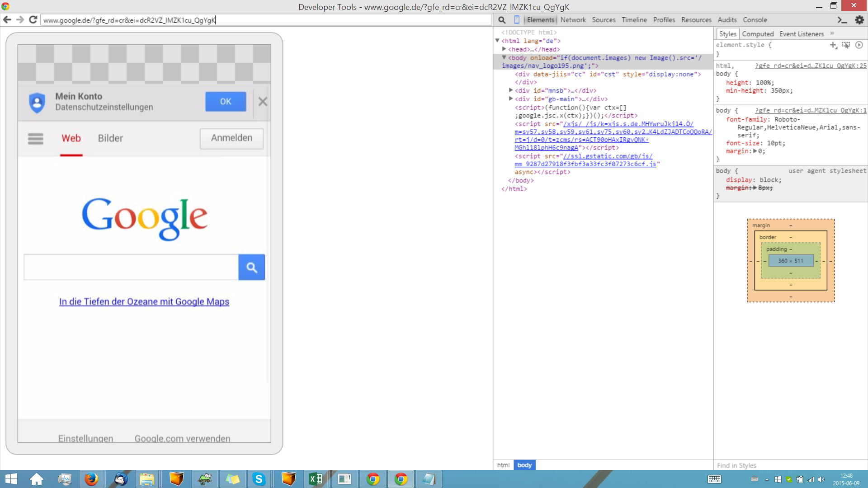Viewport: 868px width, 488px height.
Task: Click the Google search input box
Action: point(131,267)
